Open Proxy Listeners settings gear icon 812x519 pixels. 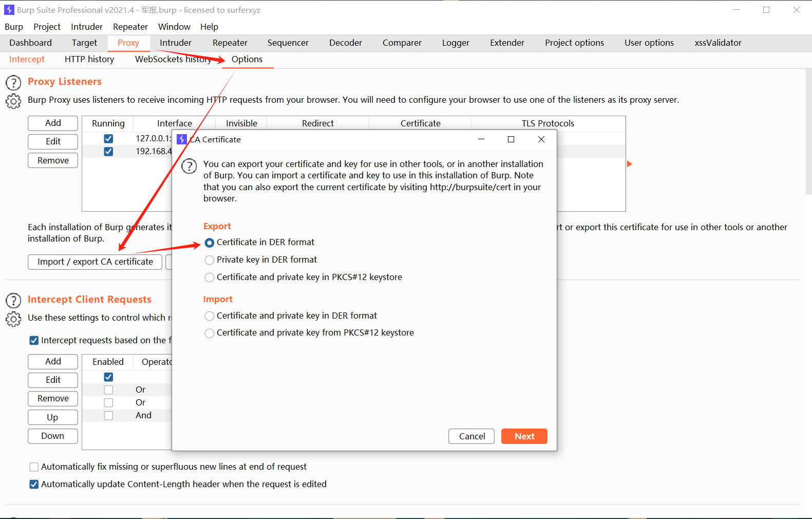click(13, 101)
